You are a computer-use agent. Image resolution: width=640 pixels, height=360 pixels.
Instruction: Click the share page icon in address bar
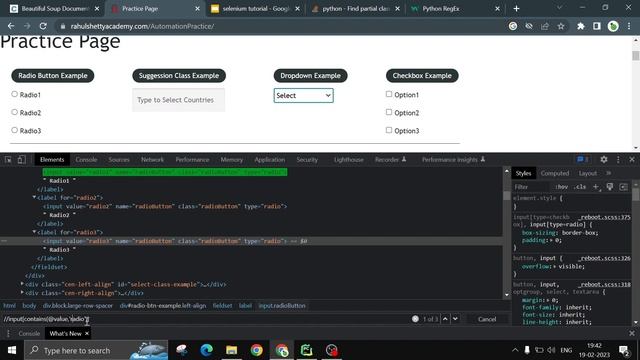pyautogui.click(x=545, y=26)
